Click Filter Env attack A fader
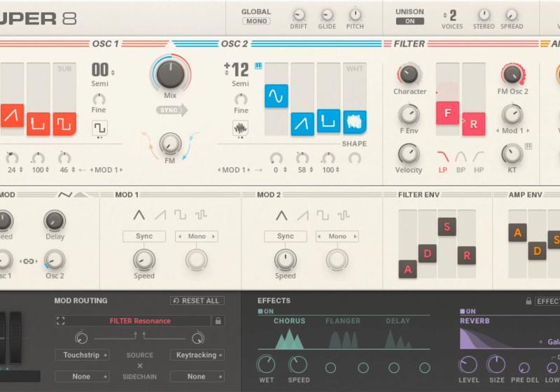This screenshot has width=560, height=392. (408, 269)
